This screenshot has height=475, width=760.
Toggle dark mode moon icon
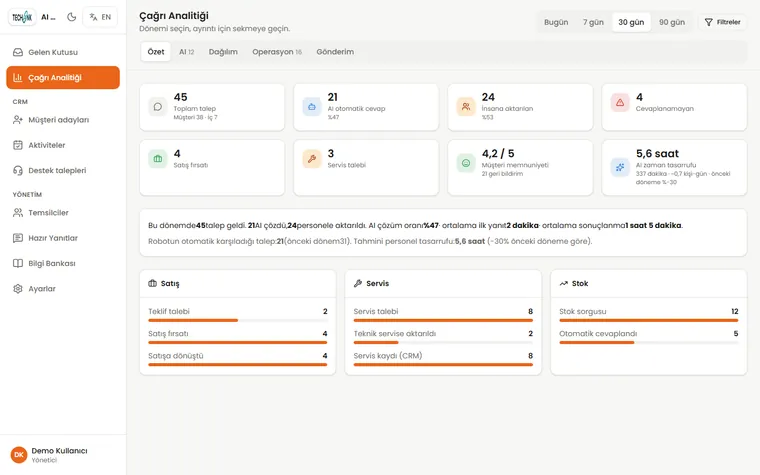[72, 17]
